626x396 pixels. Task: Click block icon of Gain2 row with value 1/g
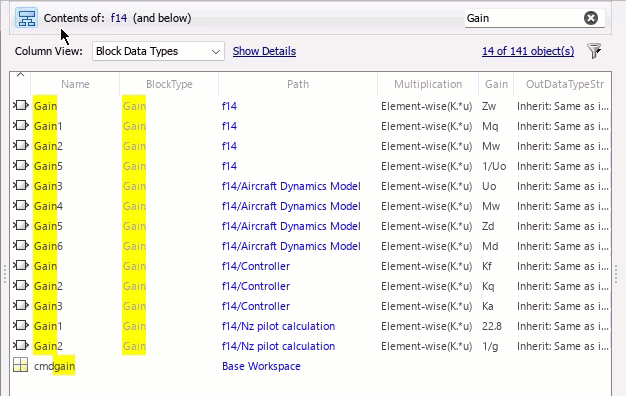click(21, 345)
